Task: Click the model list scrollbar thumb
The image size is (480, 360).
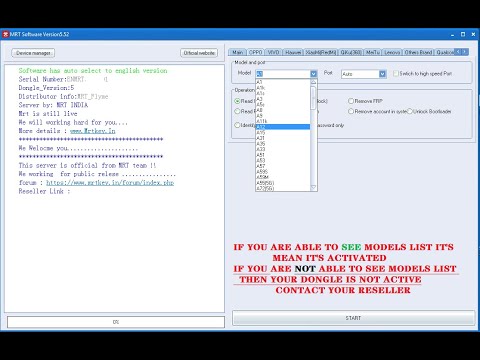Action: (313, 98)
